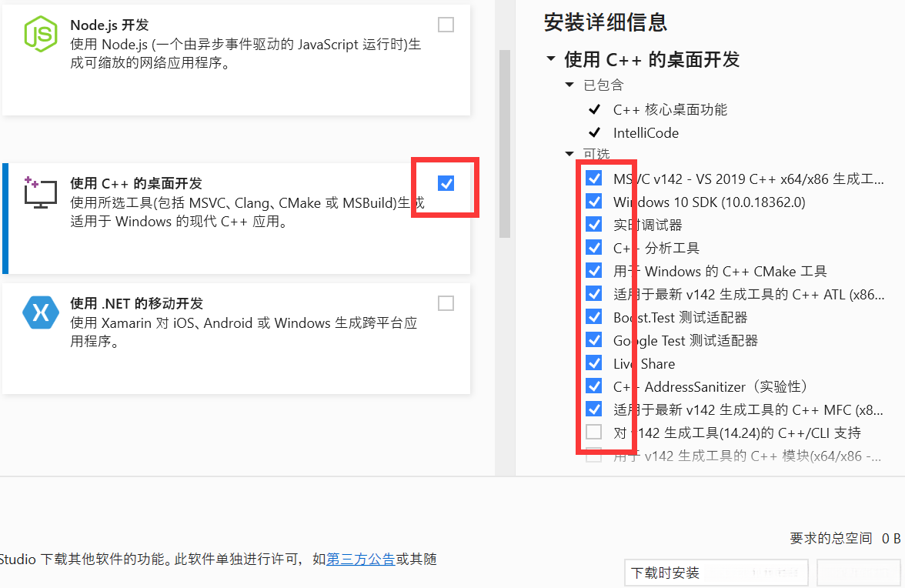Collapse the 使用 C++ 的桌面开发 details tree
Image resolution: width=905 pixels, height=588 pixels.
click(551, 58)
